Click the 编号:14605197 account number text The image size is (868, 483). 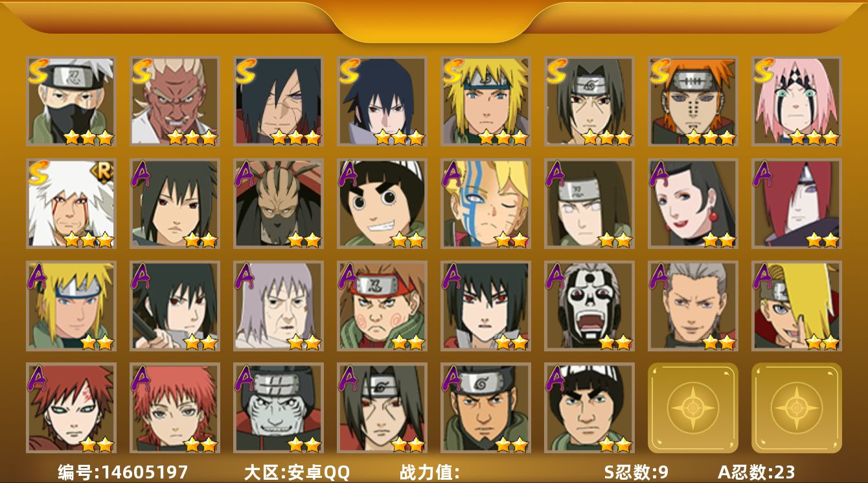(123, 472)
